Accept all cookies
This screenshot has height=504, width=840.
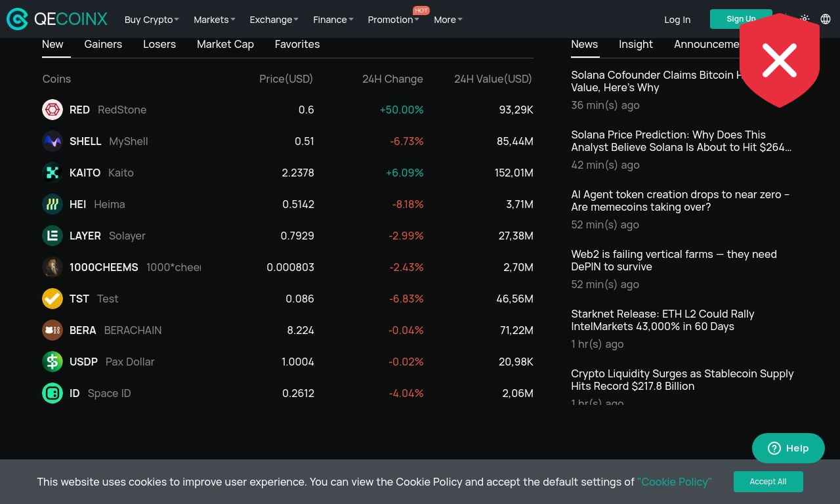click(768, 482)
